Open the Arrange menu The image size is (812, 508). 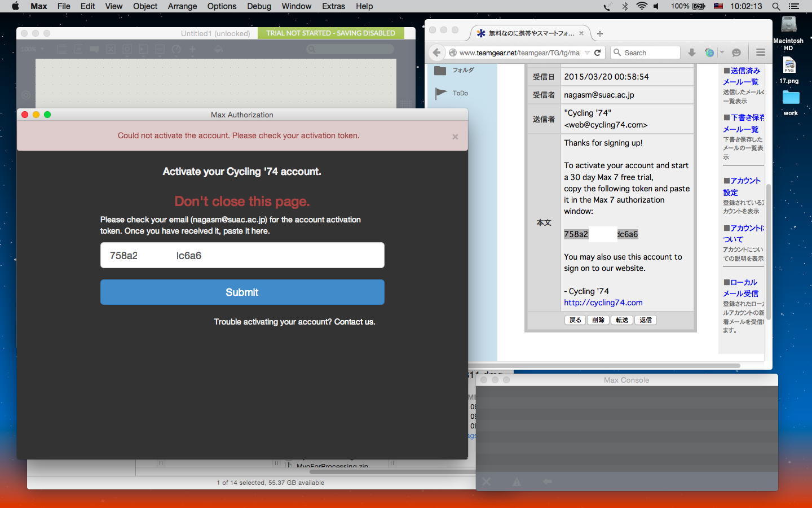[x=182, y=6]
